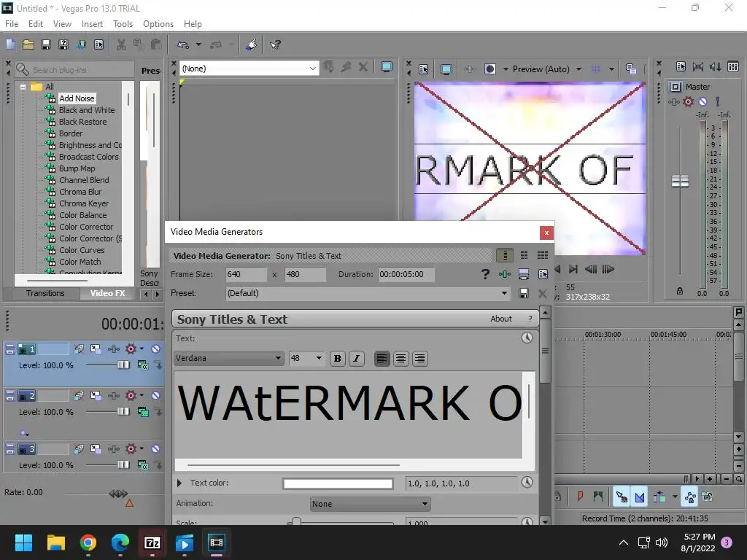Open the Project Video Properties icon in preview
The image size is (747, 560).
[x=424, y=69]
